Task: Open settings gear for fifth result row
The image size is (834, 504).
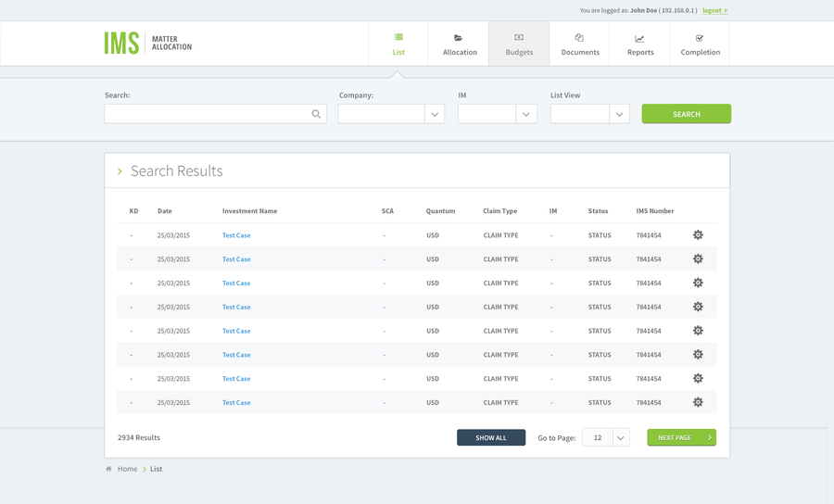Action: coord(698,331)
